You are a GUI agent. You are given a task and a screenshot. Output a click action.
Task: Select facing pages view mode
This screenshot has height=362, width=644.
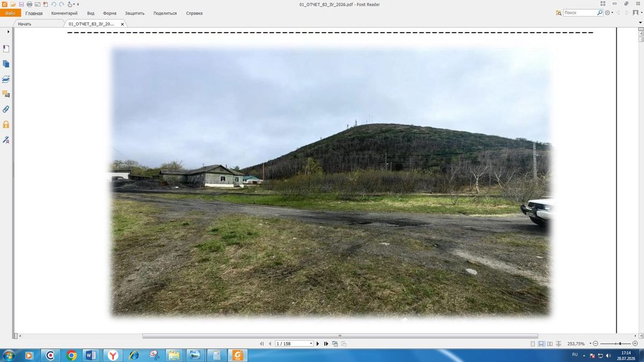550,344
